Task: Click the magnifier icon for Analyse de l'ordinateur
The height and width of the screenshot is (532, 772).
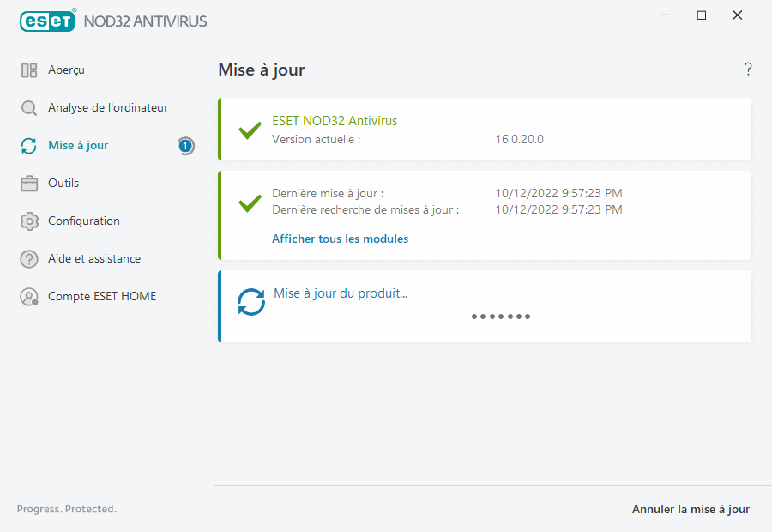Action: coord(29,108)
